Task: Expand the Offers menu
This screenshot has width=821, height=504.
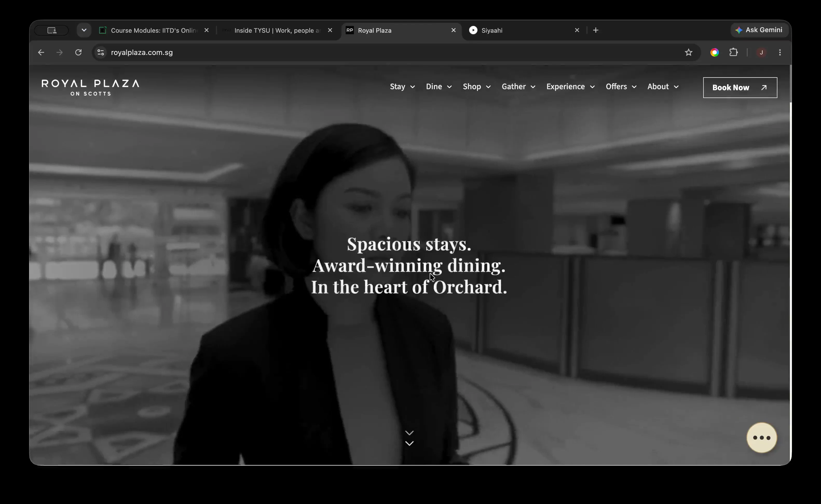Action: click(x=621, y=87)
